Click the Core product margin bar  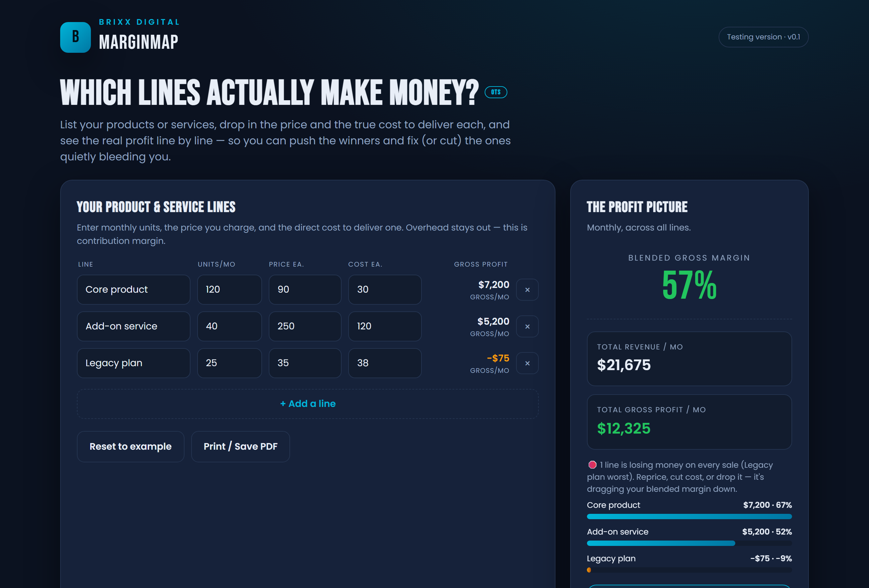689,517
